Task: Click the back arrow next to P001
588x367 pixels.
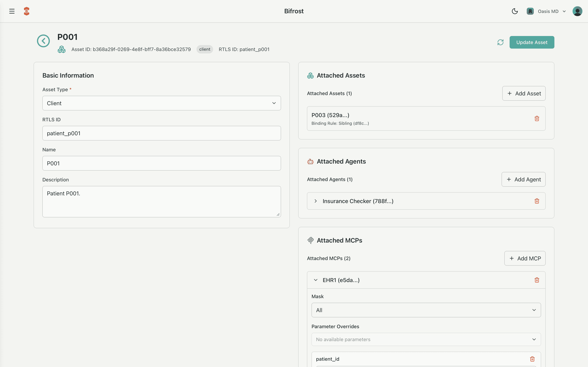Action: (x=43, y=41)
